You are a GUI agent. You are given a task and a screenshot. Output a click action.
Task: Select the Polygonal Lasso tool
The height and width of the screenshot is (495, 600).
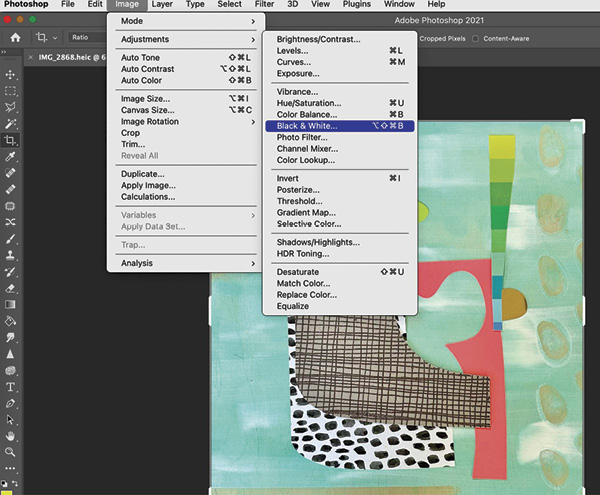coord(10,107)
